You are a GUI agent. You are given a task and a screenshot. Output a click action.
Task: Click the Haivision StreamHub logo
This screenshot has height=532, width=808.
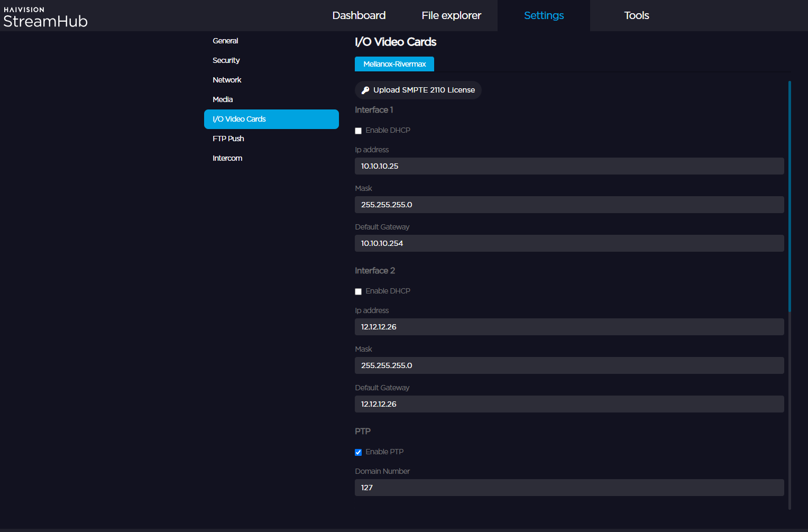(x=45, y=15)
